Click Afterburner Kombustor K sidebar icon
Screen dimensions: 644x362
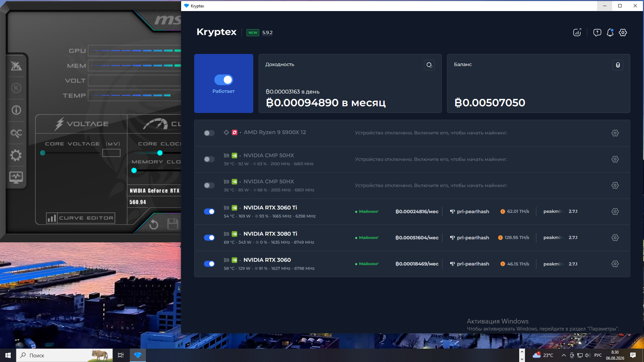[16, 88]
